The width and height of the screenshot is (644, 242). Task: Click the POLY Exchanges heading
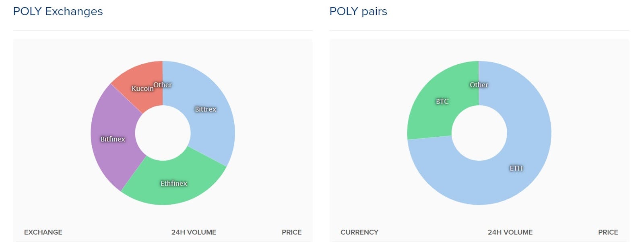pyautogui.click(x=58, y=11)
